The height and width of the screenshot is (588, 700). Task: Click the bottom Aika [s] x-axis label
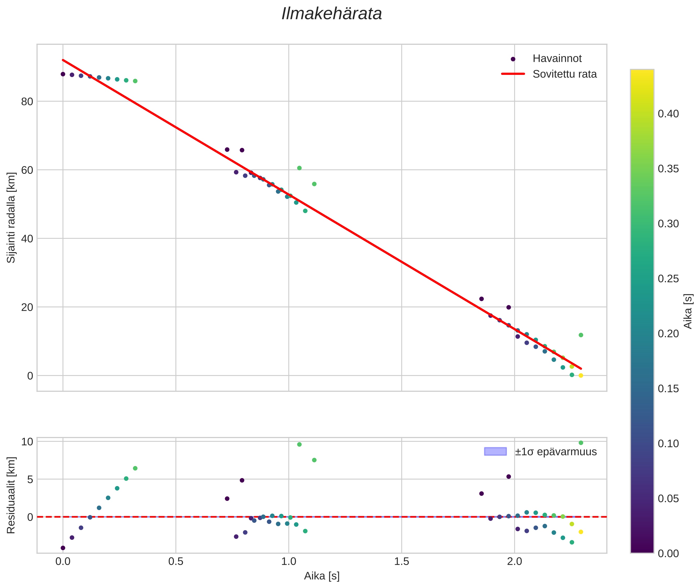point(321,576)
